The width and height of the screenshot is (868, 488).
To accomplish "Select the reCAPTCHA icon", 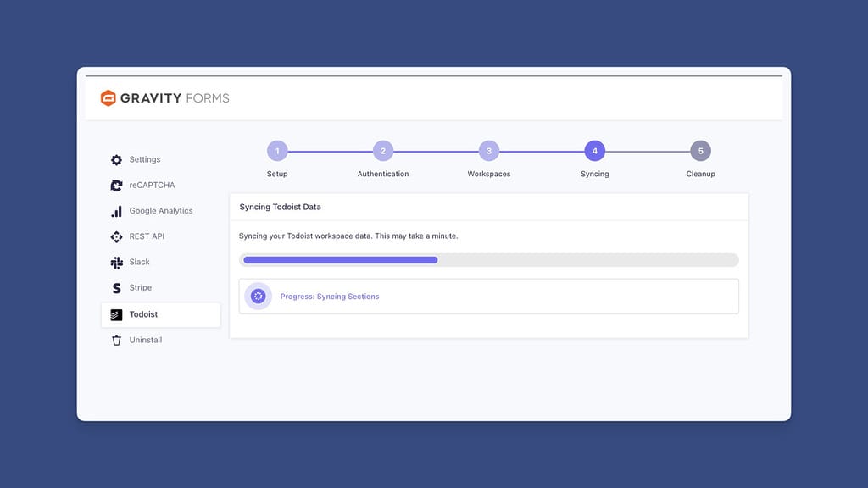I will [116, 185].
